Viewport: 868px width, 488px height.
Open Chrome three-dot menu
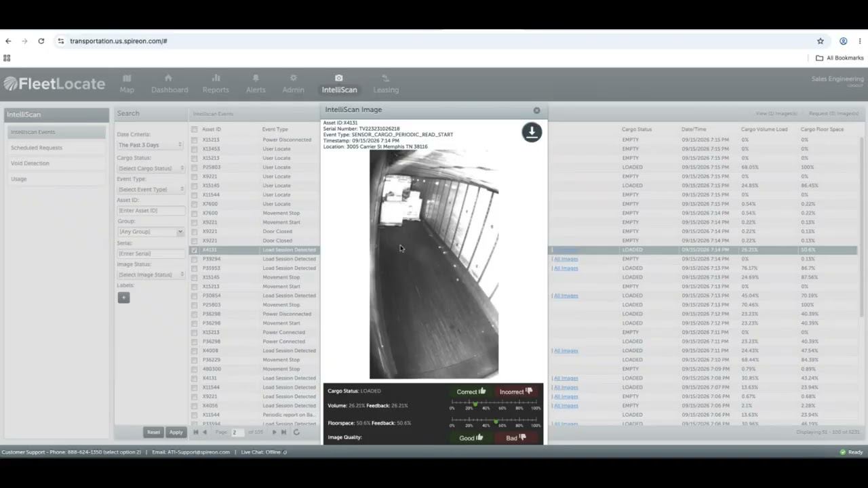point(859,41)
